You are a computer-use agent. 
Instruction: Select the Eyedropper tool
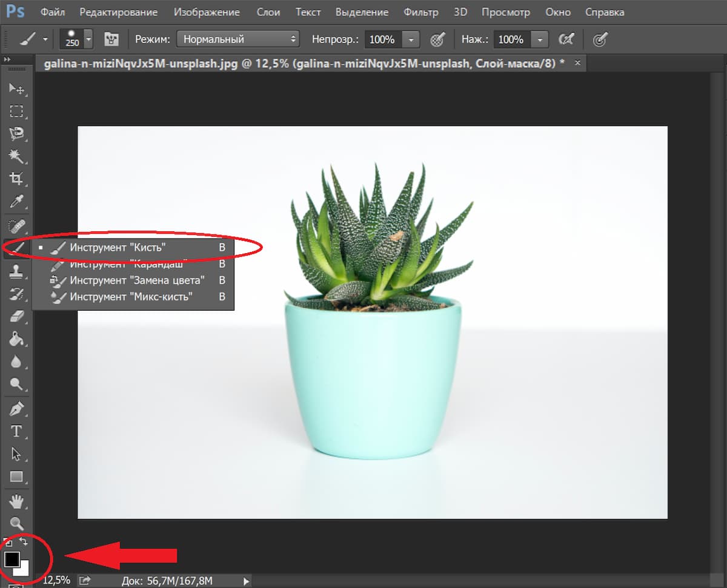(16, 202)
